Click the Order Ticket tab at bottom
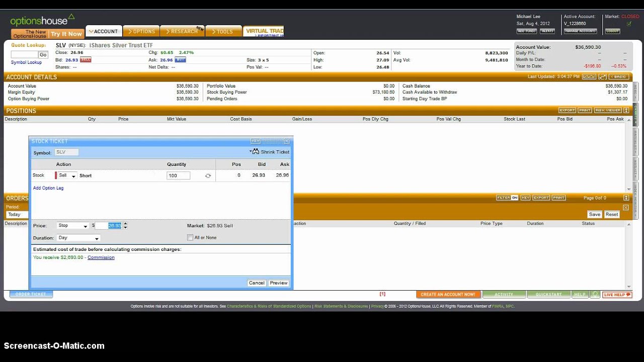 [31, 294]
